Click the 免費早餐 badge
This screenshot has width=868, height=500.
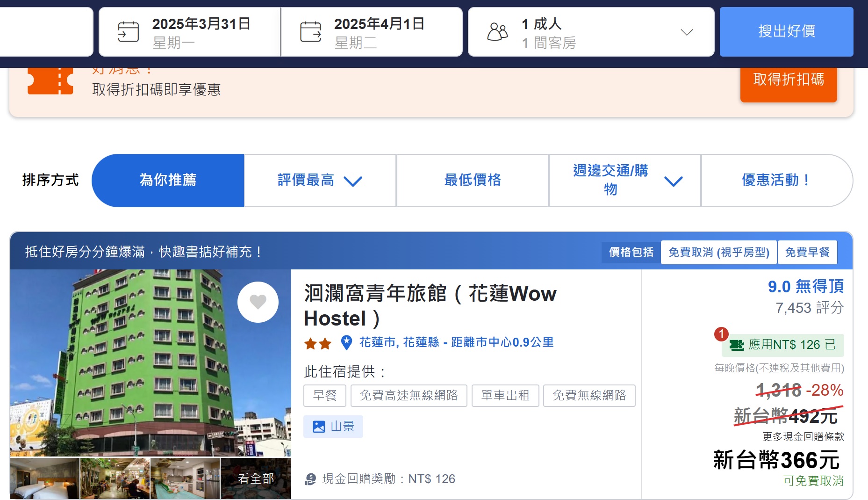click(807, 252)
